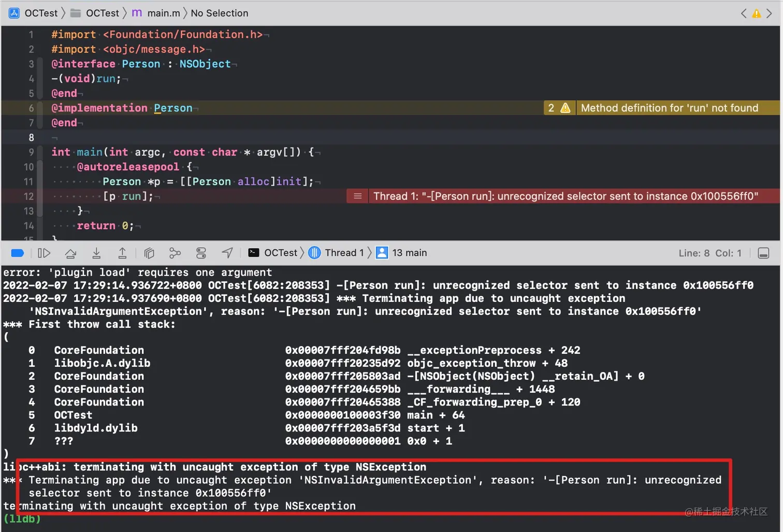
Task: Click '*** First throw call stack:' console line
Action: pyautogui.click(x=90, y=324)
